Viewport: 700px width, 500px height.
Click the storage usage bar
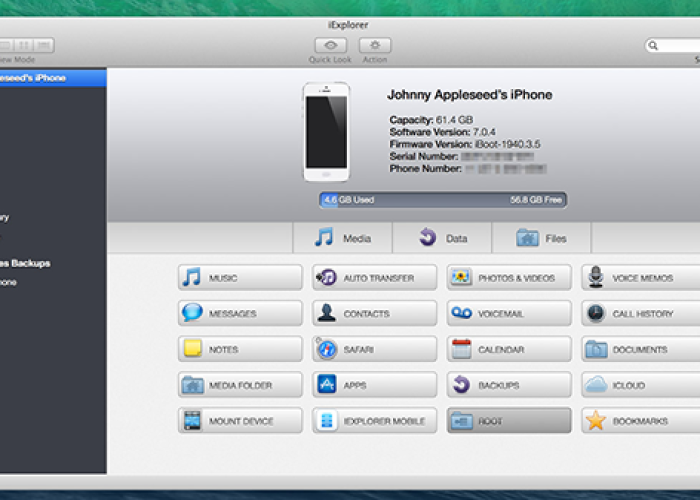pyautogui.click(x=443, y=200)
